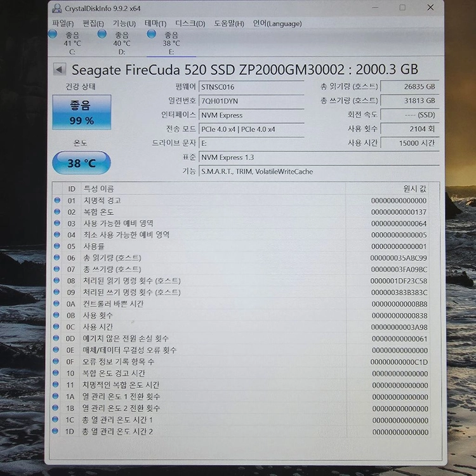Close the CrystalDiskInfo window
This screenshot has height=476, width=476.
pyautogui.click(x=430, y=7)
